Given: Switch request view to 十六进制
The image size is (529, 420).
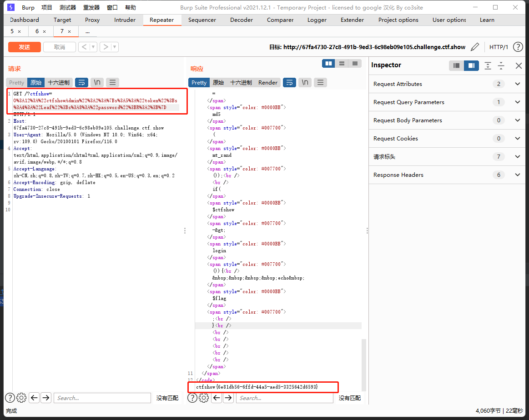Looking at the screenshot, I should [x=58, y=83].
